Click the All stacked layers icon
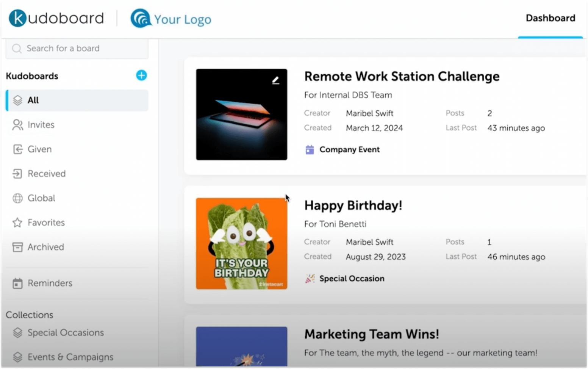 pos(18,100)
